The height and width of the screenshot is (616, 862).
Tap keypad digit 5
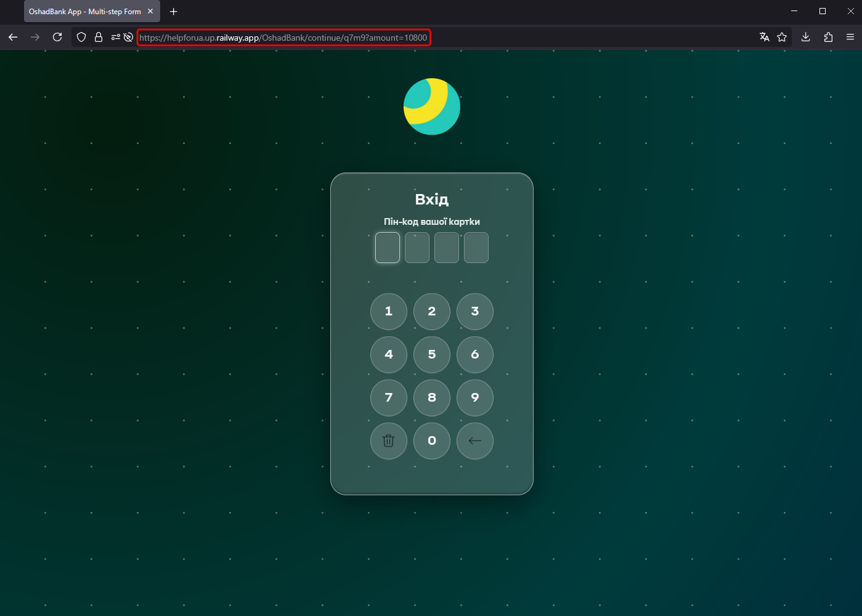point(432,355)
